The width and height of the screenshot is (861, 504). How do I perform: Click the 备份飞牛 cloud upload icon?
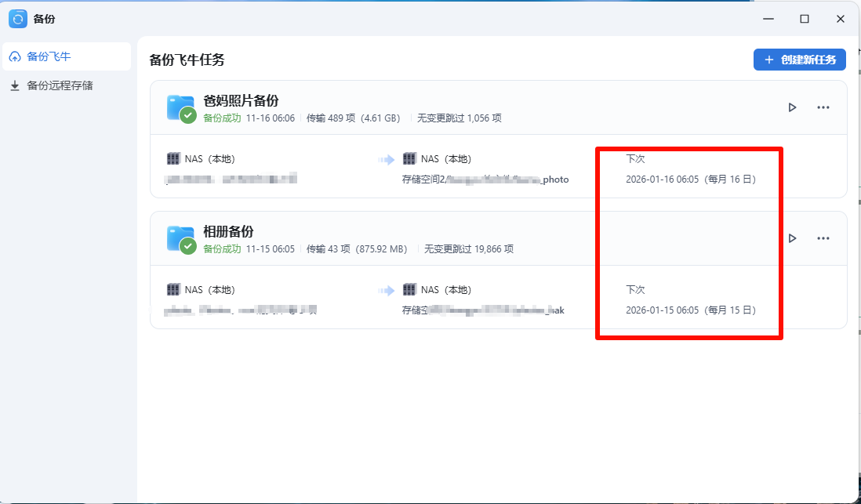pos(16,56)
